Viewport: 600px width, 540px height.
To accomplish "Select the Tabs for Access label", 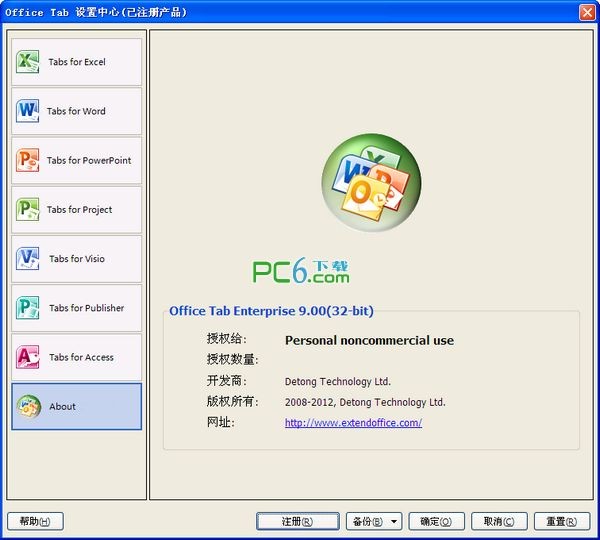I will point(81,357).
